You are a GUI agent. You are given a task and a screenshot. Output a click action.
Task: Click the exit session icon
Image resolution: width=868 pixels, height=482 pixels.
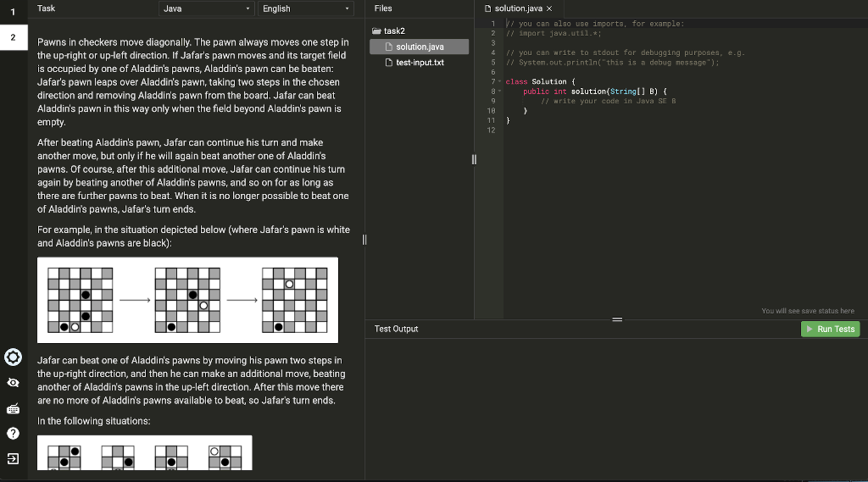(x=14, y=459)
